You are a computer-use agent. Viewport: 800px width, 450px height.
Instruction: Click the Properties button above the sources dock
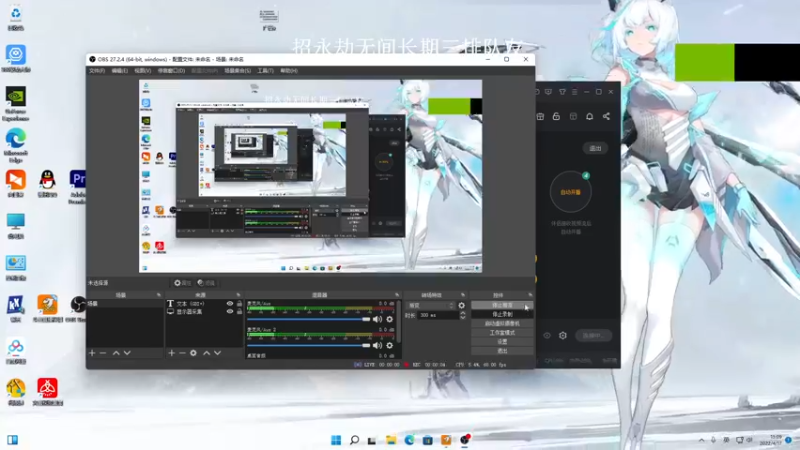[182, 283]
